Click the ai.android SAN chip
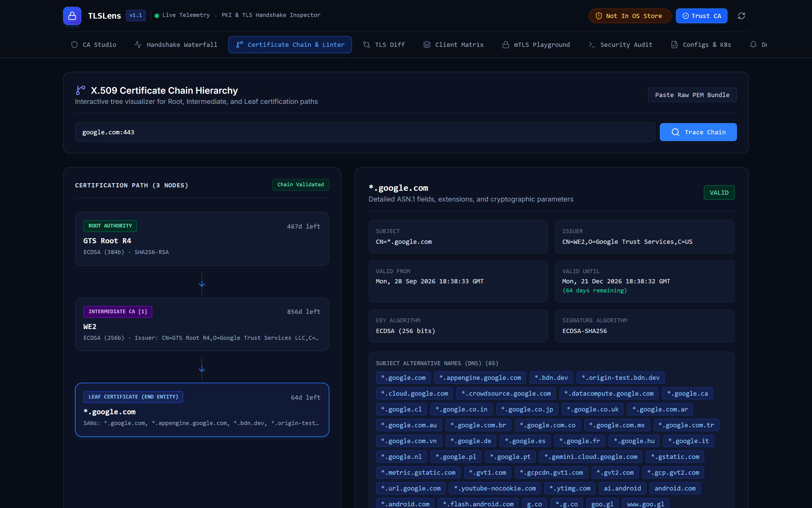 pos(623,488)
